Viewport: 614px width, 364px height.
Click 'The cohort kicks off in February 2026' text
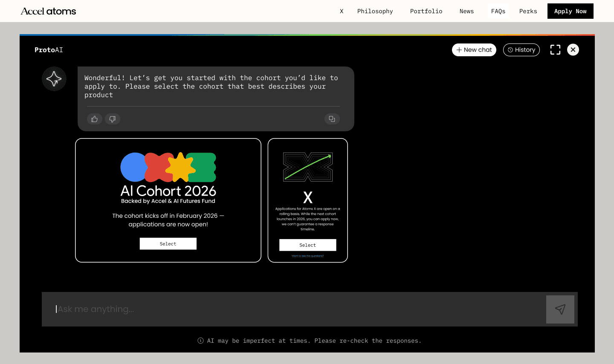click(x=168, y=220)
